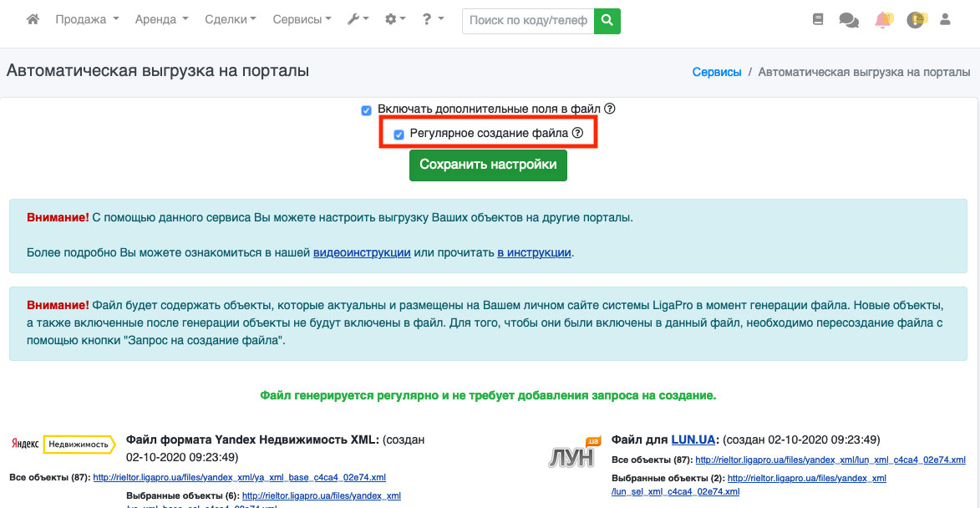Click help icon next to 'Регулярное создание файла'
Image resolution: width=980 pixels, height=508 pixels.
click(577, 134)
